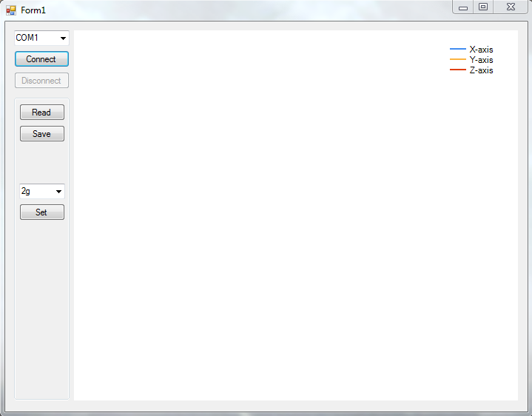Click the Form1 application icon in title bar
The width and height of the screenshot is (532, 416).
pos(11,10)
